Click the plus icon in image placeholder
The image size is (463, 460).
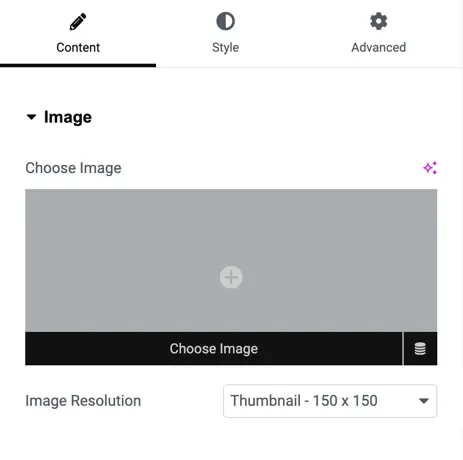[x=231, y=277]
